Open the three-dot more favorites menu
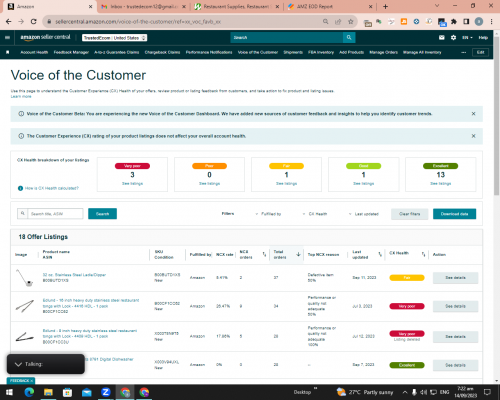This screenshot has height=400, width=500. click(x=463, y=52)
